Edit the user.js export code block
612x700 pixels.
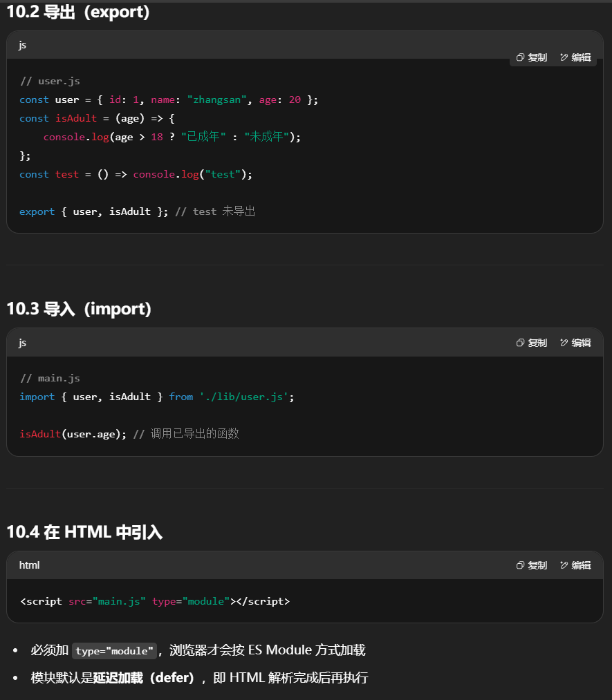pos(575,58)
